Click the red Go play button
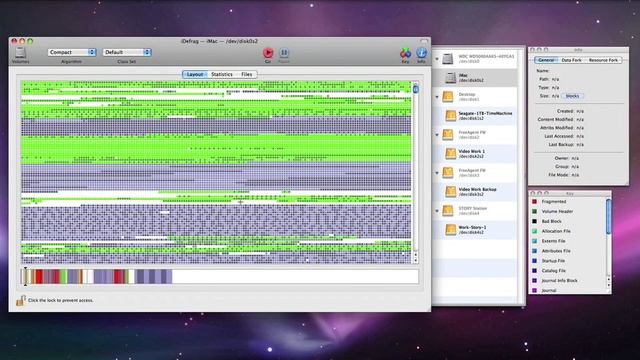The width and height of the screenshot is (640, 360). click(x=268, y=53)
